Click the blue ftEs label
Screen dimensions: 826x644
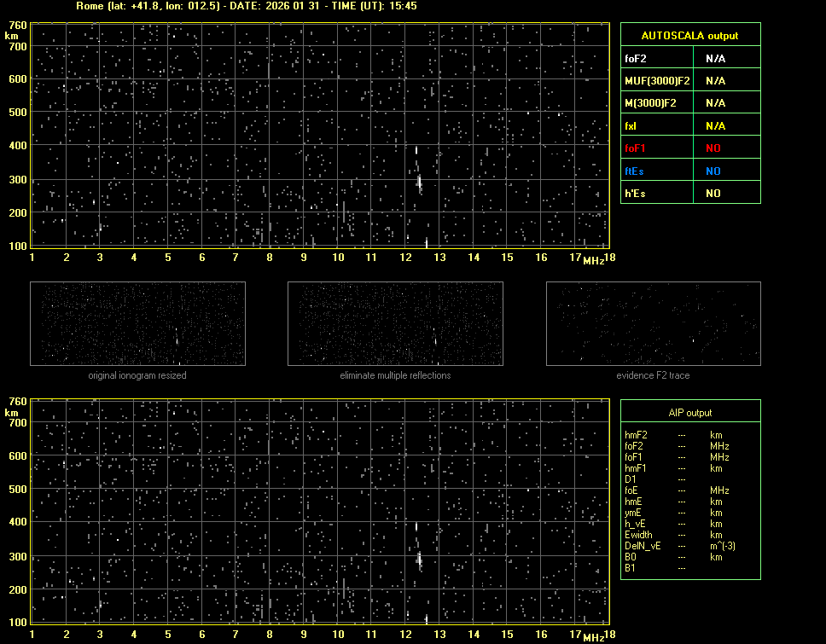[636, 171]
